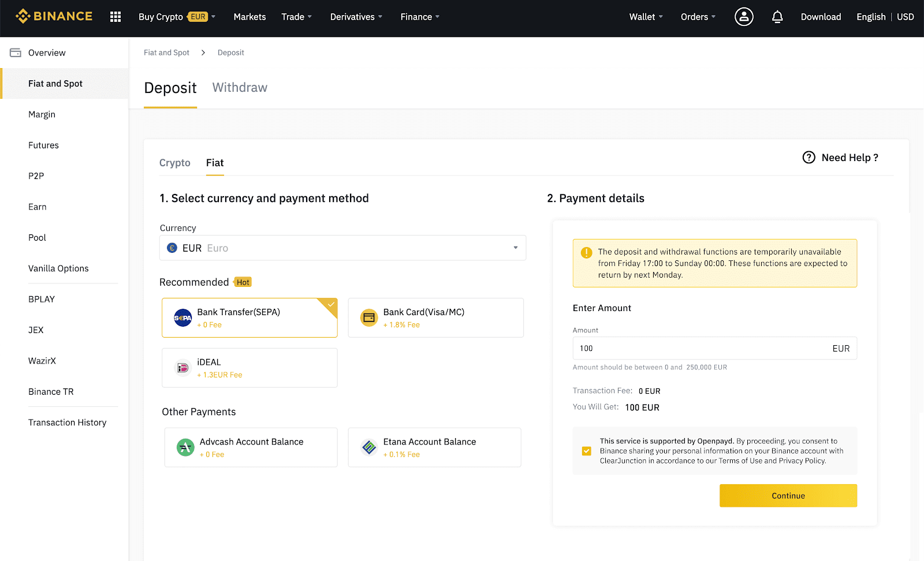The height and width of the screenshot is (561, 924).
Task: Open the apps grid menu icon
Action: pyautogui.click(x=115, y=17)
